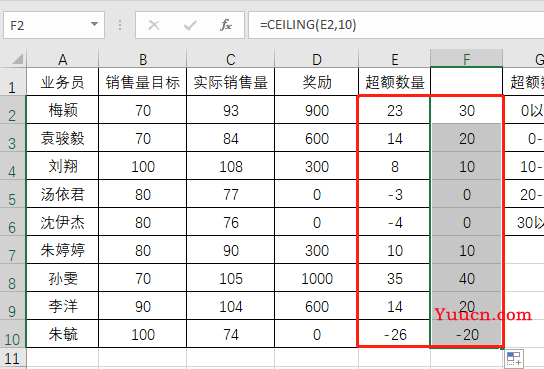Viewport: 544px width, 369px height.
Task: Click the header cell 业务员
Action: 62,82
